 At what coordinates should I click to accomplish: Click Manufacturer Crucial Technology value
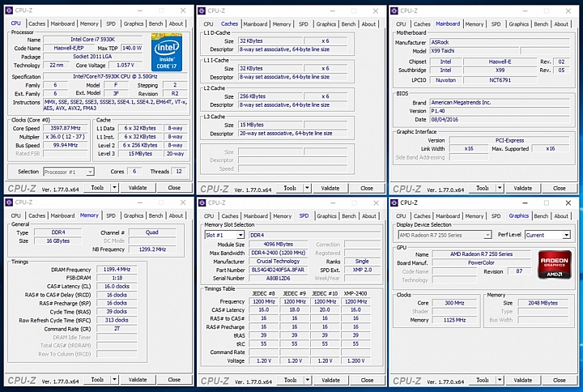pos(278,262)
